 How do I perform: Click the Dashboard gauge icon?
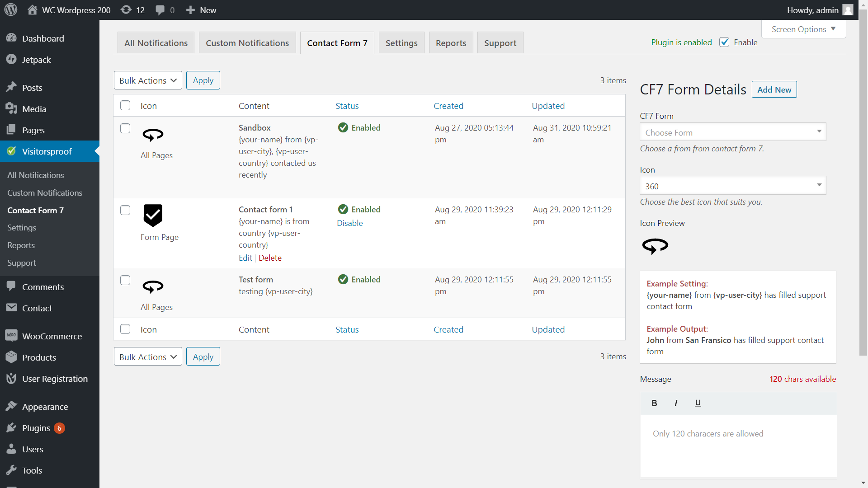(11, 38)
